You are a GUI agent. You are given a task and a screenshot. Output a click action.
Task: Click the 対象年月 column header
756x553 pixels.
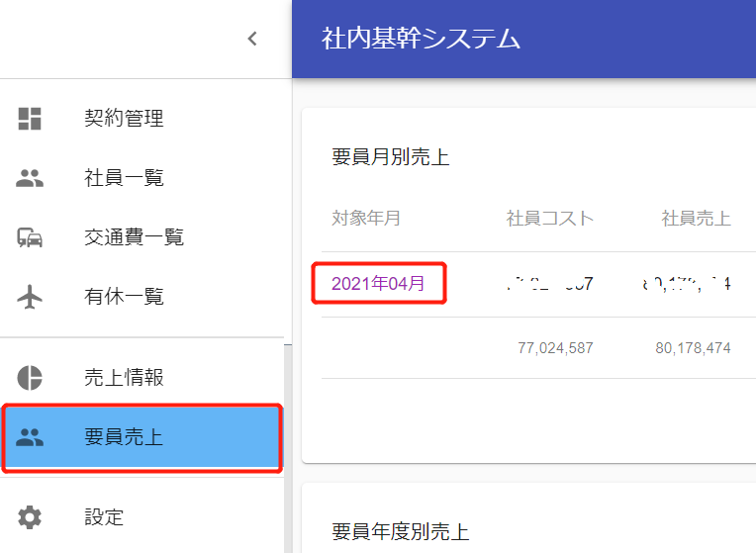[x=366, y=219]
